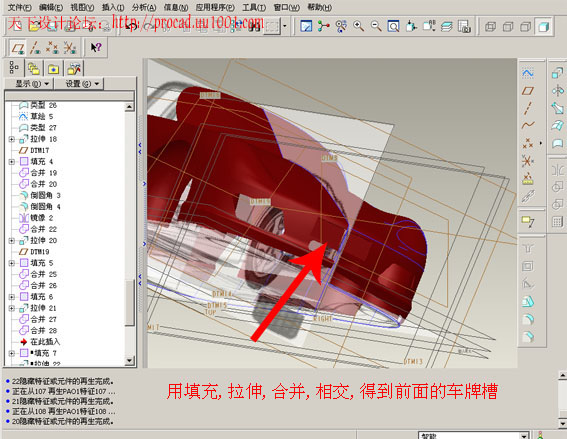The height and width of the screenshot is (439, 567).
Task: Expand the 填充 4 tree node
Action: pyautogui.click(x=12, y=162)
